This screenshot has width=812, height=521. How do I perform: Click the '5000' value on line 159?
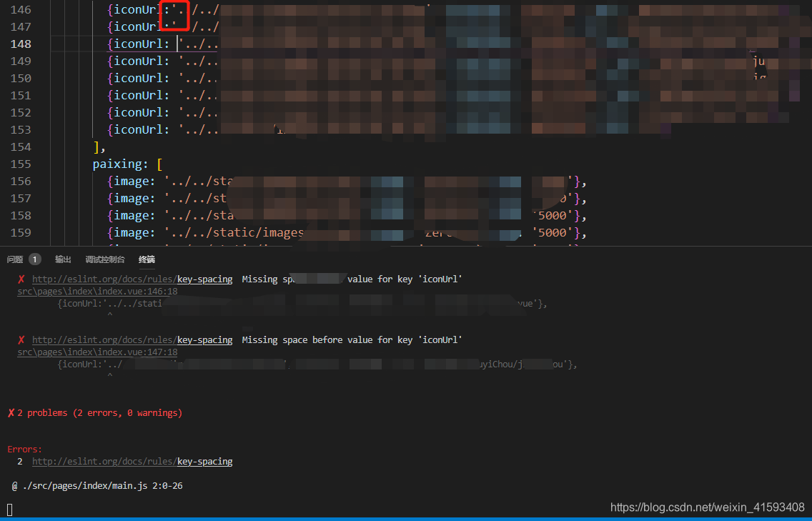pyautogui.click(x=553, y=232)
